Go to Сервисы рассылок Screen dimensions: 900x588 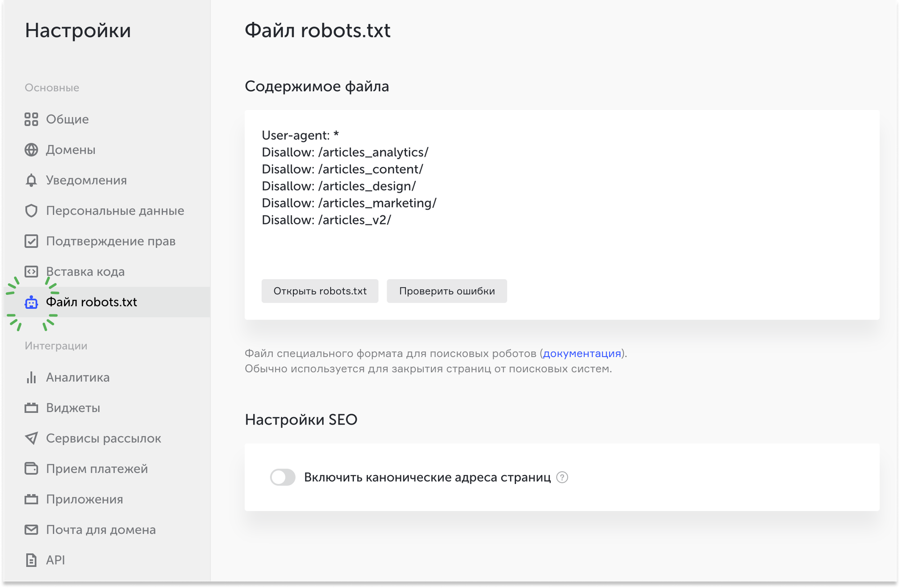point(107,439)
